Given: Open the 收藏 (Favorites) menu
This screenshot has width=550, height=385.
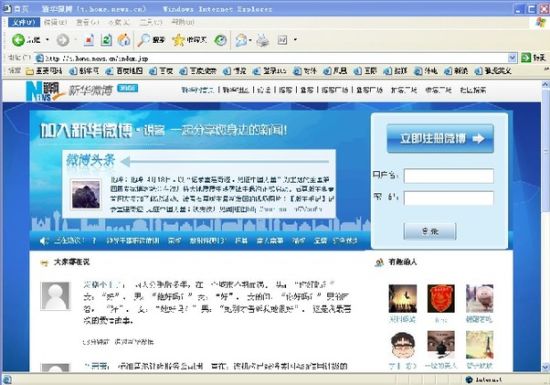Looking at the screenshot, I should pos(119,22).
